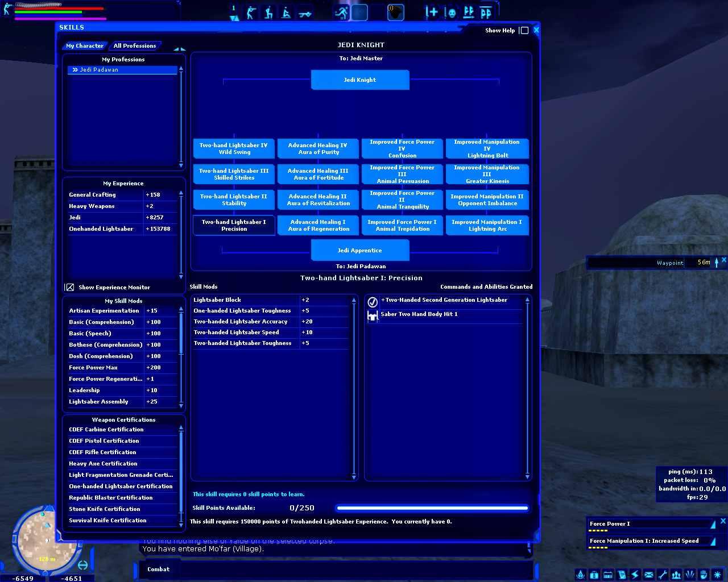Select the sitting posture icon
Viewport: 728px width, 582px height.
[286, 13]
